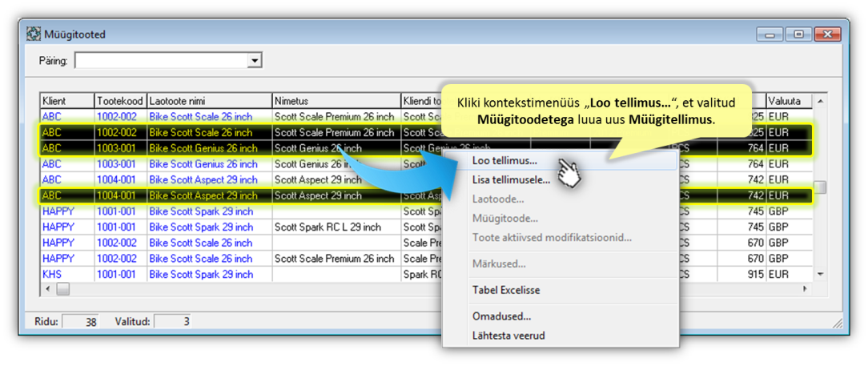Click the greyed "Müügitoode..." menu entry
The width and height of the screenshot is (868, 366).
(x=504, y=219)
